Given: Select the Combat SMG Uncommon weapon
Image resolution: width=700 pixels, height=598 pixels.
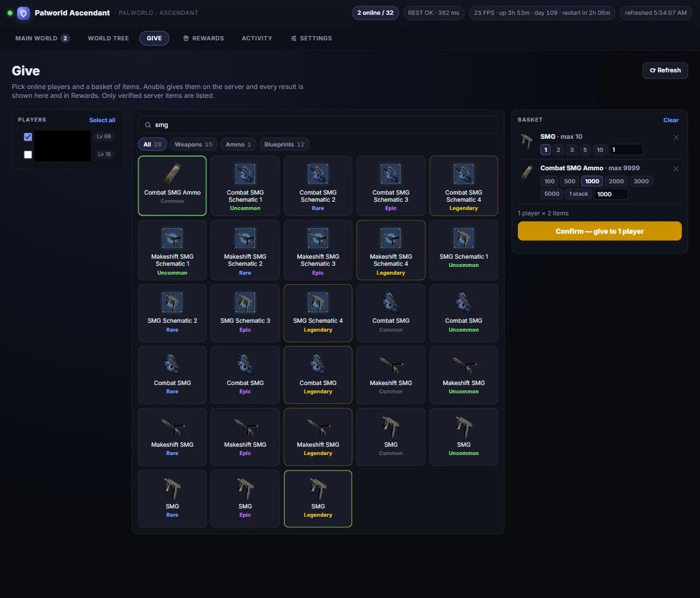Looking at the screenshot, I should (x=463, y=313).
